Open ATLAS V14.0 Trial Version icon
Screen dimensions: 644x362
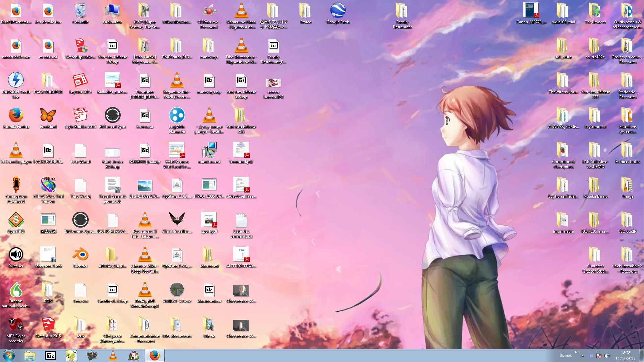tap(48, 190)
